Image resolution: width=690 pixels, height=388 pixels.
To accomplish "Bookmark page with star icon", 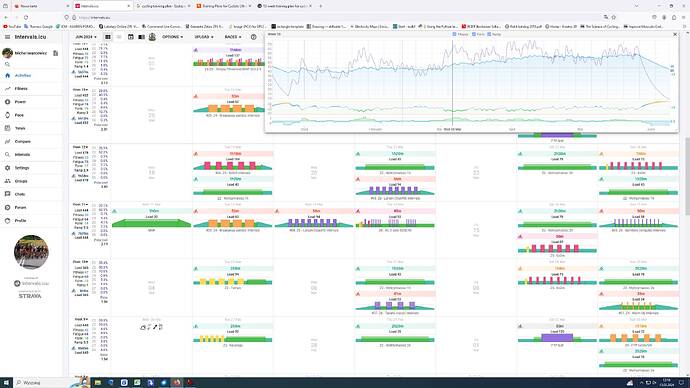I will click(613, 17).
